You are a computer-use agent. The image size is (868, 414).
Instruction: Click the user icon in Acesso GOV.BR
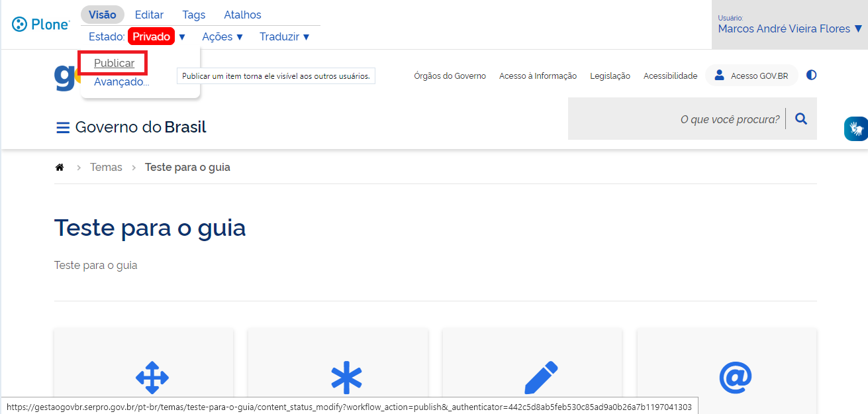720,76
